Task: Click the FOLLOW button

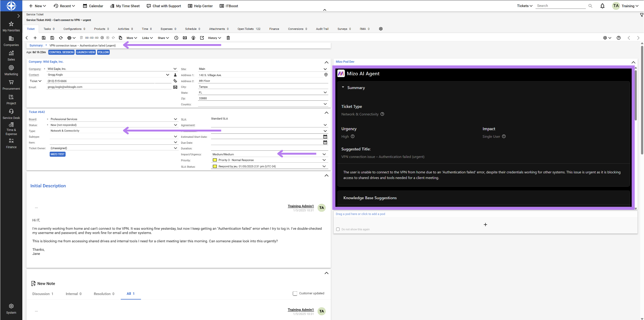Action: click(x=103, y=52)
